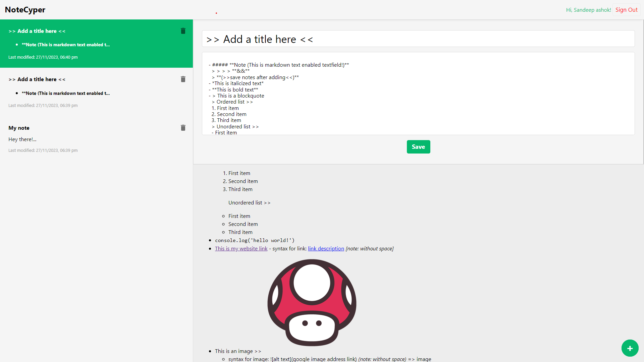
Task: Click the "Hey there!..." note preview text
Action: [x=22, y=139]
